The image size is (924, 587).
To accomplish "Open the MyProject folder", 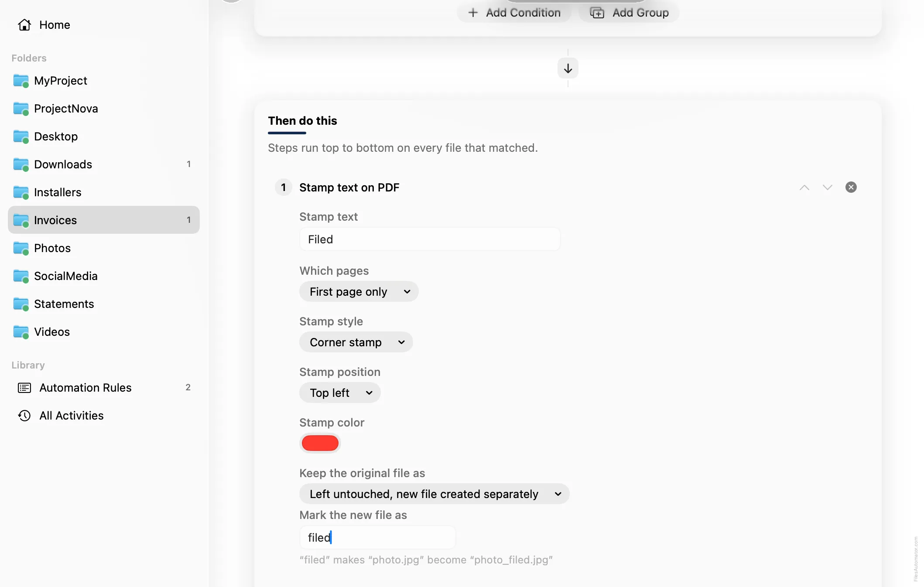I will [x=104, y=81].
